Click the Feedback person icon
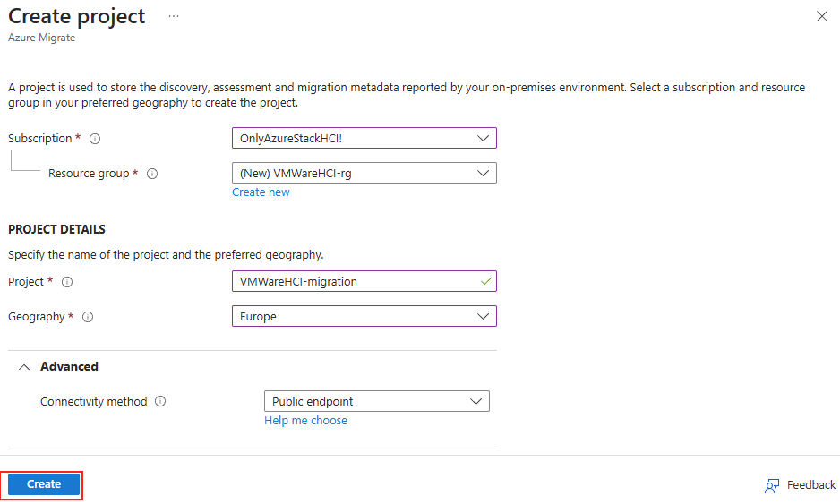Image resolution: width=840 pixels, height=504 pixels. [772, 485]
